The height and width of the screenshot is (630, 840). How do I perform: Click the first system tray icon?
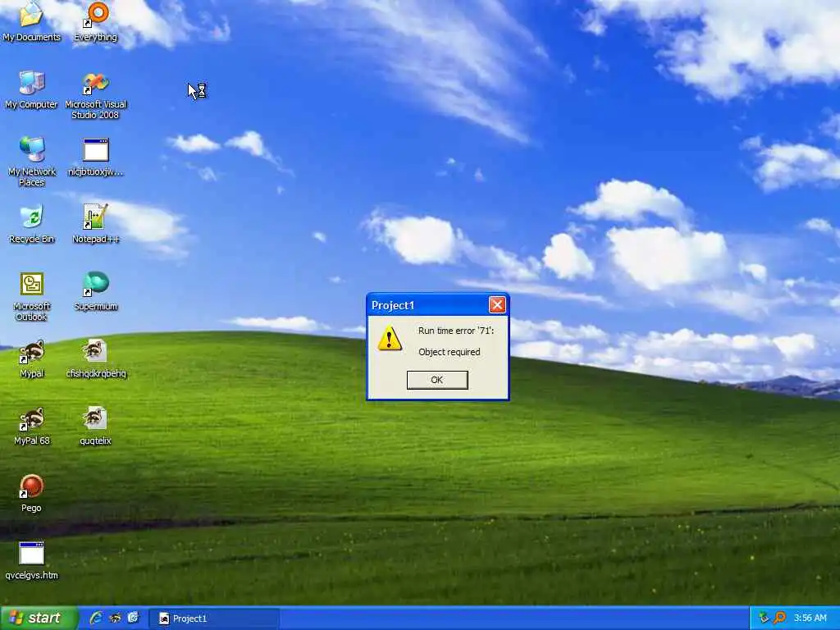coord(764,619)
